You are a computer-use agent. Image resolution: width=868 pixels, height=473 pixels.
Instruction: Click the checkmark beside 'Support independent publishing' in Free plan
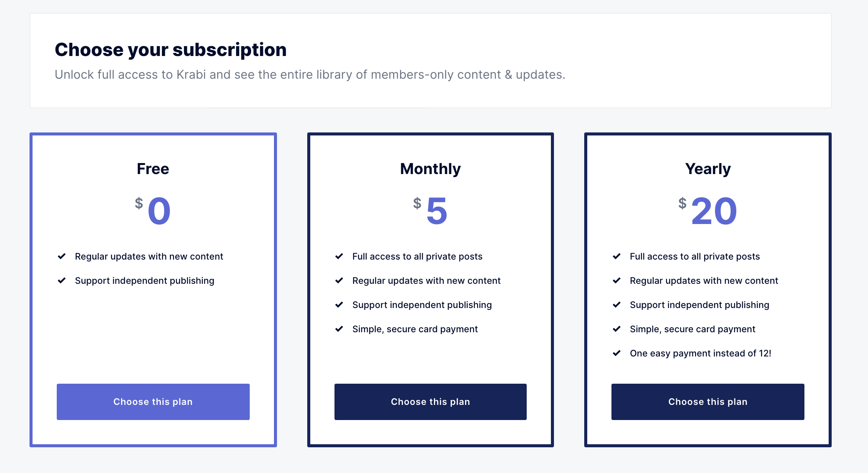(x=62, y=281)
